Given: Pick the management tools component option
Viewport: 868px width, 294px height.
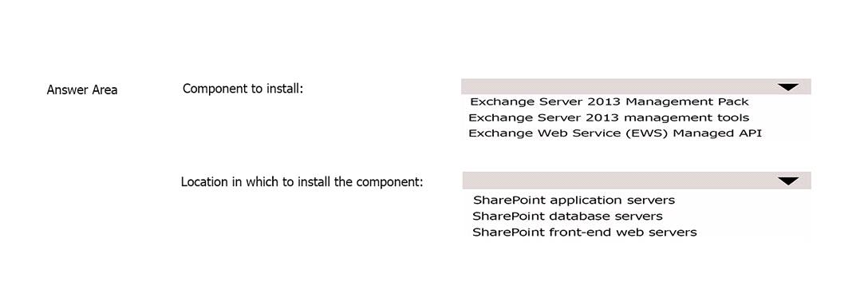Looking at the screenshot, I should pyautogui.click(x=609, y=117).
